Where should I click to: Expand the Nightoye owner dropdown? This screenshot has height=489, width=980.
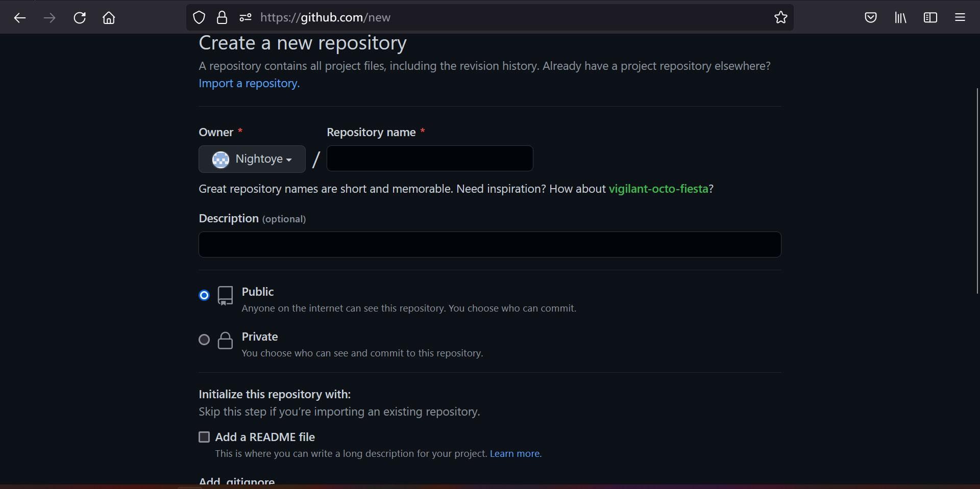251,159
